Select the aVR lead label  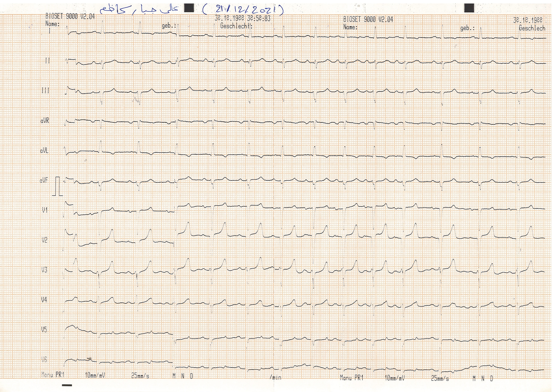tap(45, 120)
